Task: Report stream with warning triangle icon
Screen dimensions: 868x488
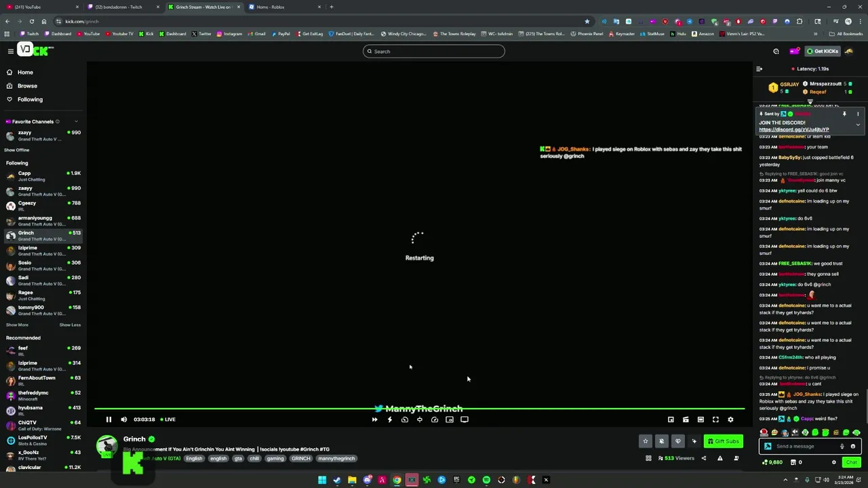Action: coord(719,458)
